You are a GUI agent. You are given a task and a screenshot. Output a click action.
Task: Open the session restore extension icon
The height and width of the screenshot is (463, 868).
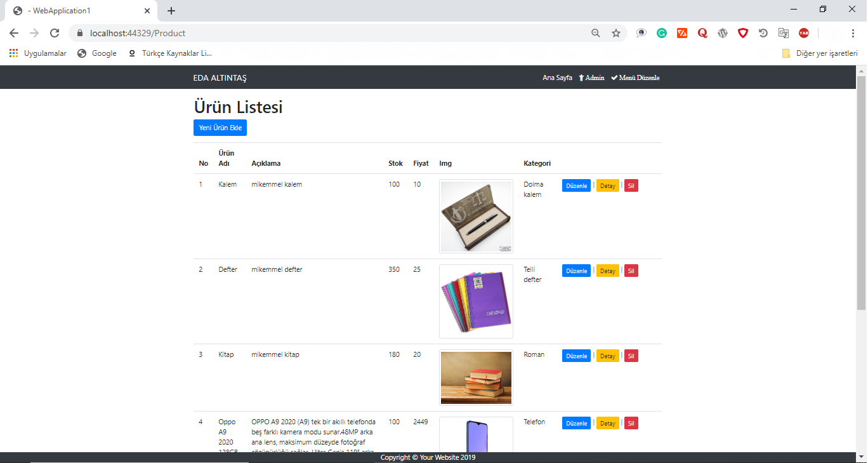coord(763,32)
